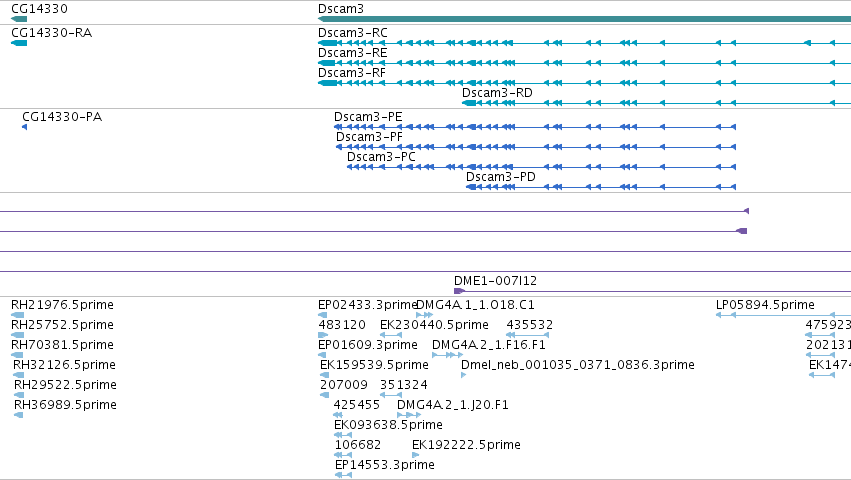851x480 pixels.
Task: Click the RH21976.5prime EST glyph
Action: (18, 315)
